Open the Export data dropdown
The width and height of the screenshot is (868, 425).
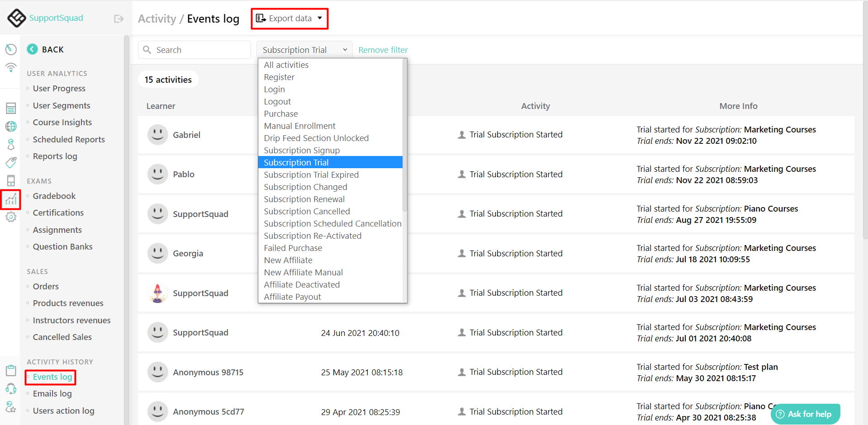pos(289,19)
